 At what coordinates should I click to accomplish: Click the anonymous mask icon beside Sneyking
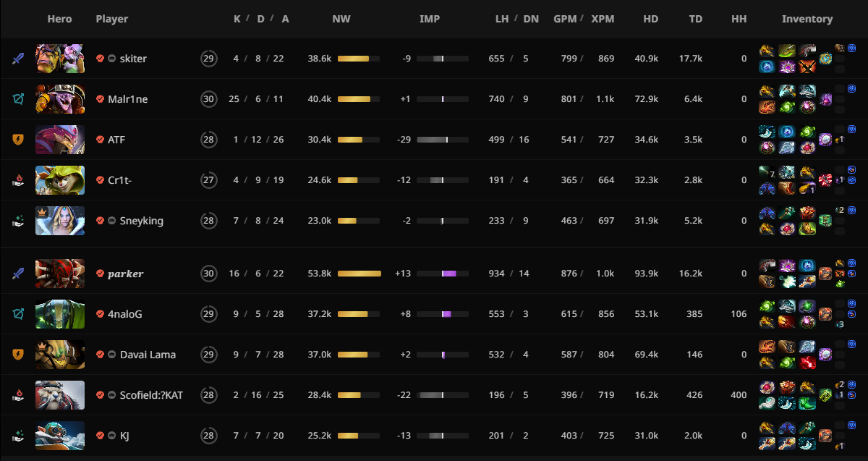coord(112,221)
